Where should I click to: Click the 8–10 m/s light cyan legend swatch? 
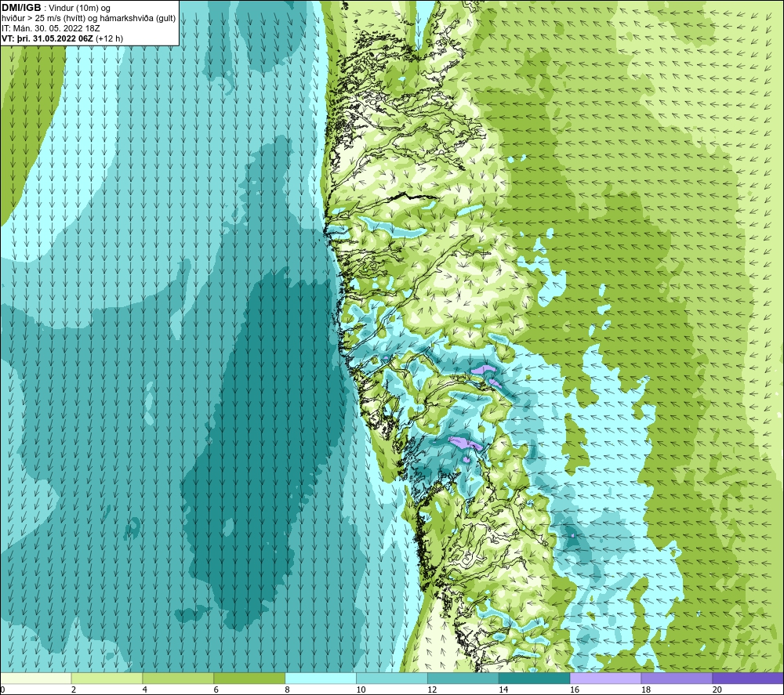(321, 678)
